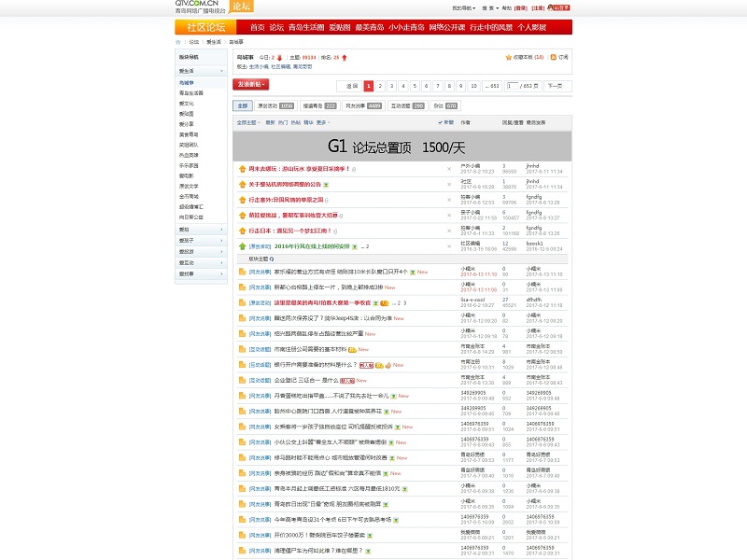
Task: Click the QTV.COM.CN site logo
Action: pos(201,7)
